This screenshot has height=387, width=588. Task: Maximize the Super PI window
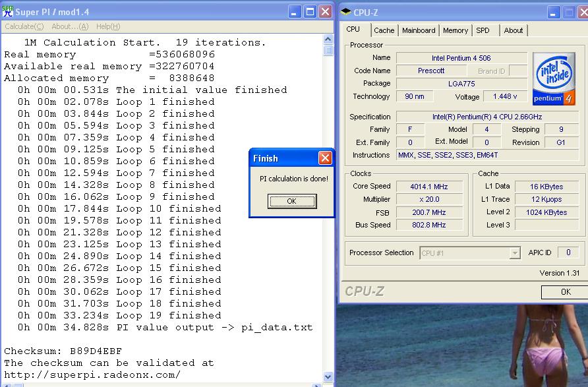pos(310,12)
